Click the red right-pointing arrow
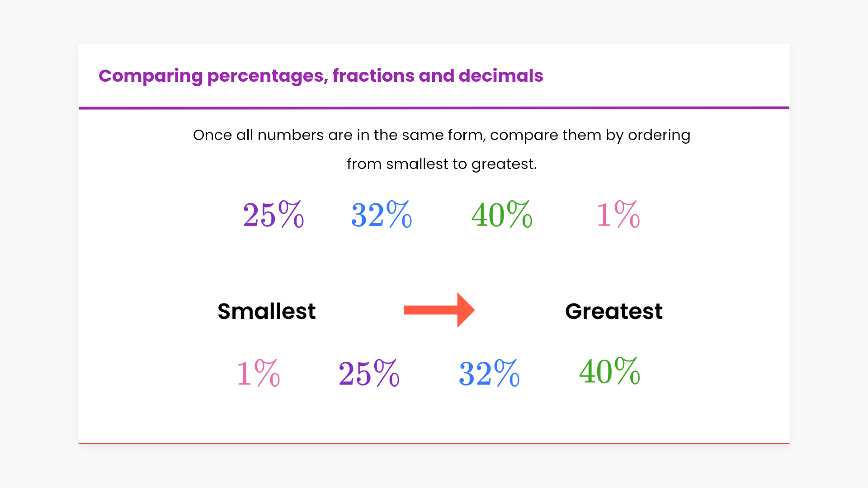Viewport: 868px width, 488px height. tap(439, 310)
